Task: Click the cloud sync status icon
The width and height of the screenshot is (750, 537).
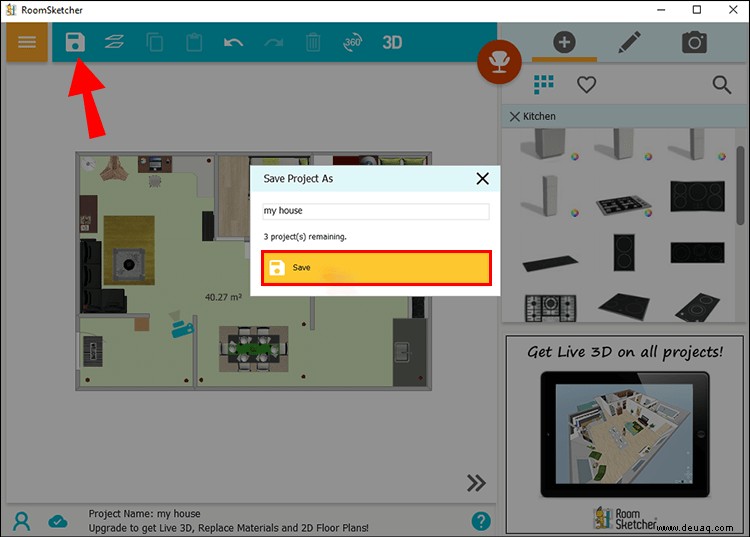Action: 58,521
